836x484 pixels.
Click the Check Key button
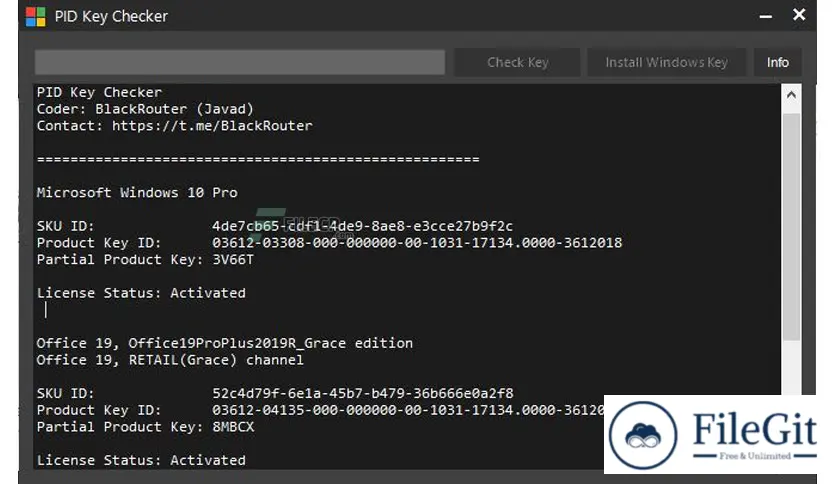pyautogui.click(x=517, y=62)
